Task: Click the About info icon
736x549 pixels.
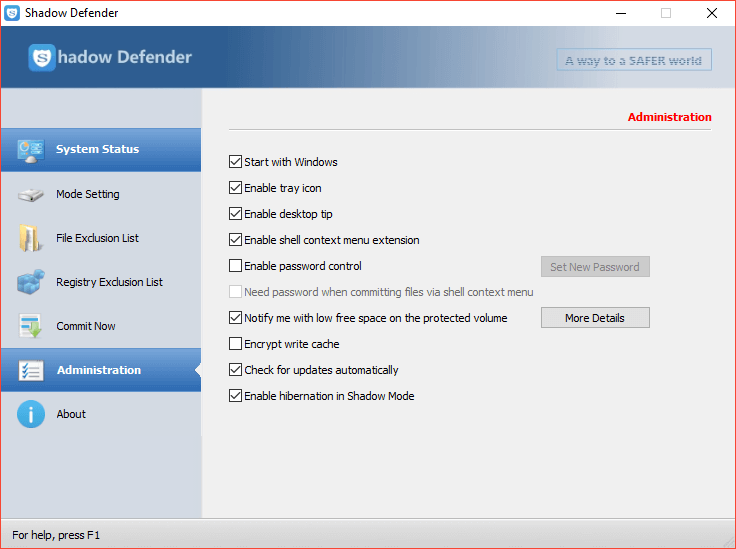Action: [31, 414]
